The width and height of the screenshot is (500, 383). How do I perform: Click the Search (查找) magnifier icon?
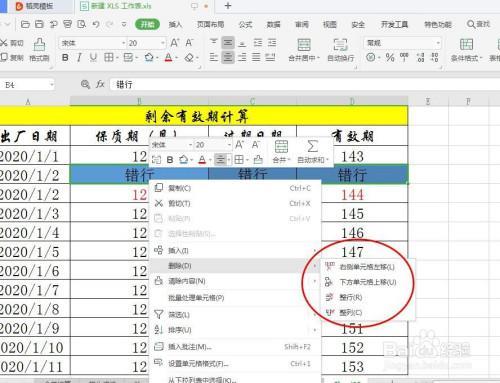pos(471,24)
